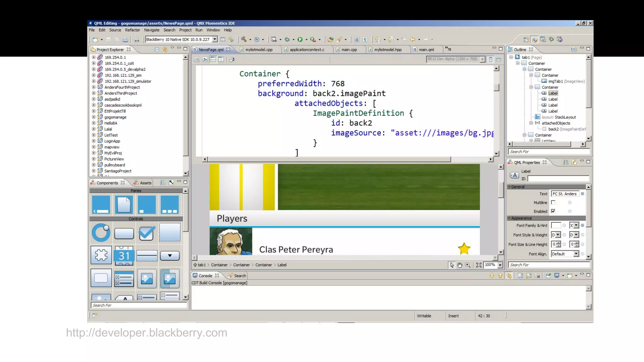The image size is (644, 362).
Task: Expand the HelloBA project node
Action: 93,123
